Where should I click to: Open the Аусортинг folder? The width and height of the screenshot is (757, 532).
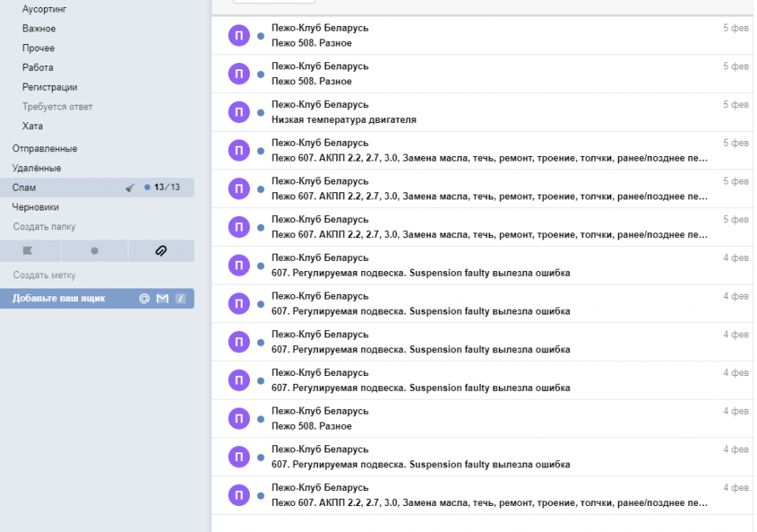(44, 9)
